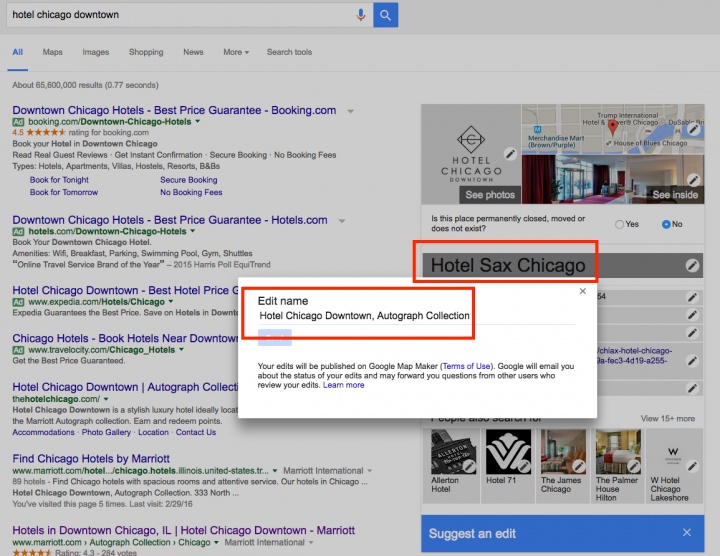Switch to the Maps tab
The height and width of the screenshot is (556, 720).
click(52, 52)
